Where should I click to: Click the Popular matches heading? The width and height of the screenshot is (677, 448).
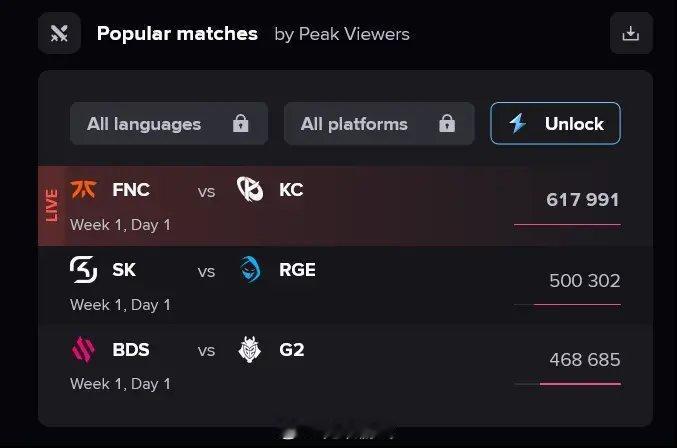pyautogui.click(x=177, y=33)
